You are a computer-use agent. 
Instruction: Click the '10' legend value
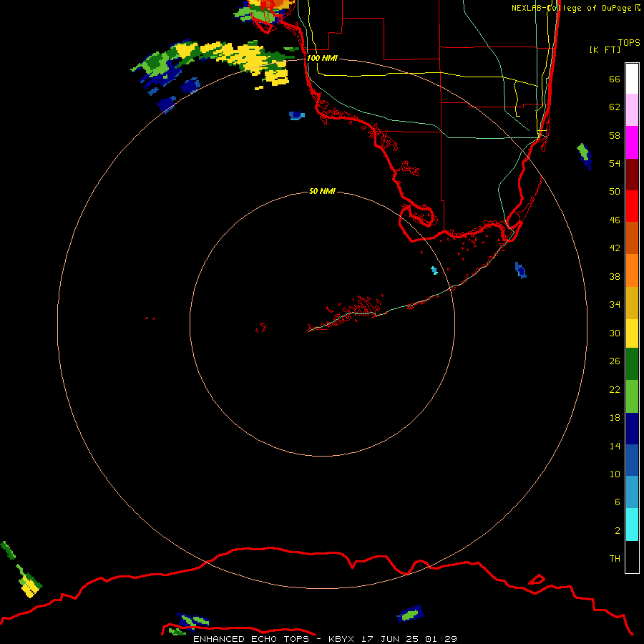click(x=615, y=474)
